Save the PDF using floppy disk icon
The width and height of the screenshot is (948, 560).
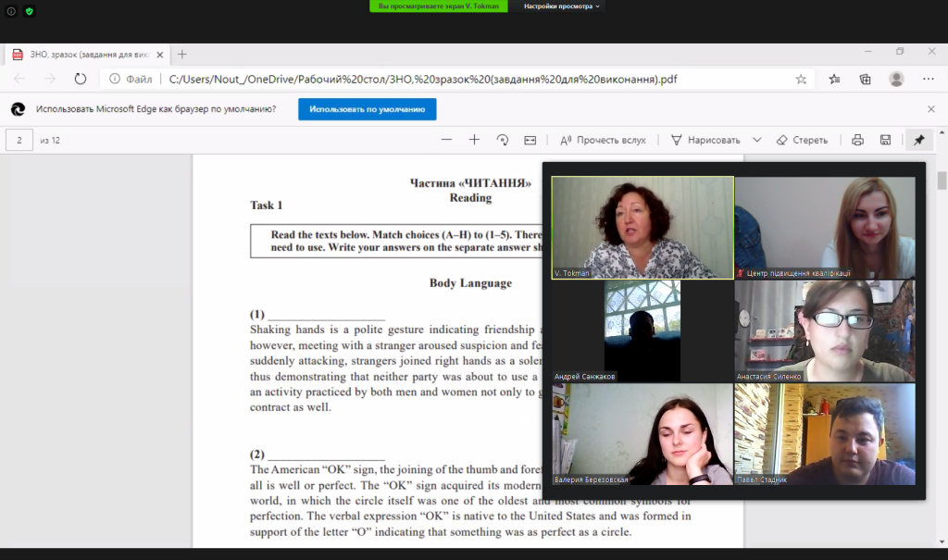coord(885,140)
